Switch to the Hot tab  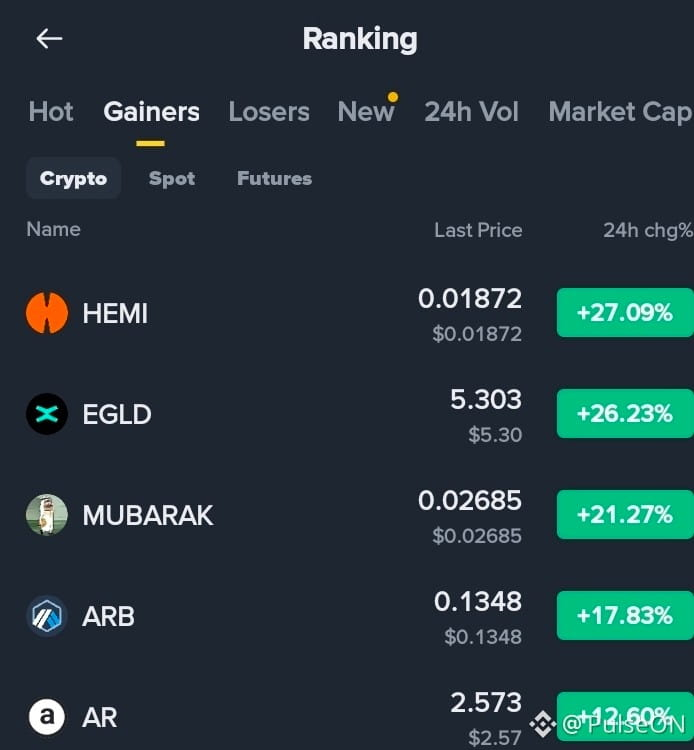click(x=51, y=112)
